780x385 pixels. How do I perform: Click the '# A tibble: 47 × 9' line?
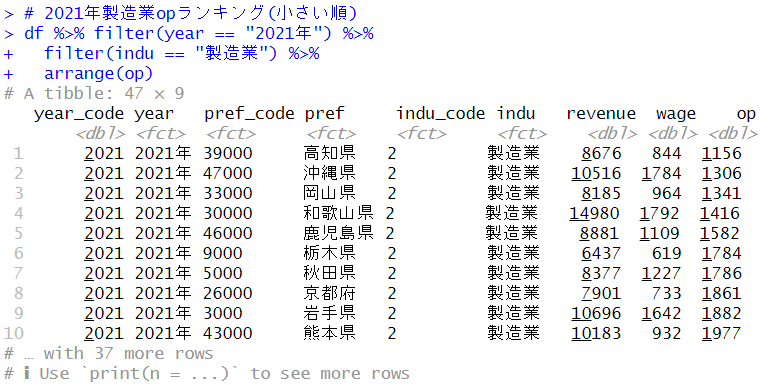(x=94, y=93)
